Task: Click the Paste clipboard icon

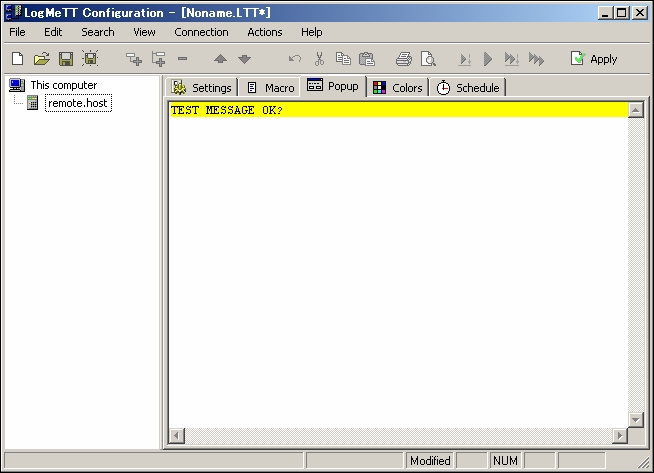Action: tap(367, 59)
